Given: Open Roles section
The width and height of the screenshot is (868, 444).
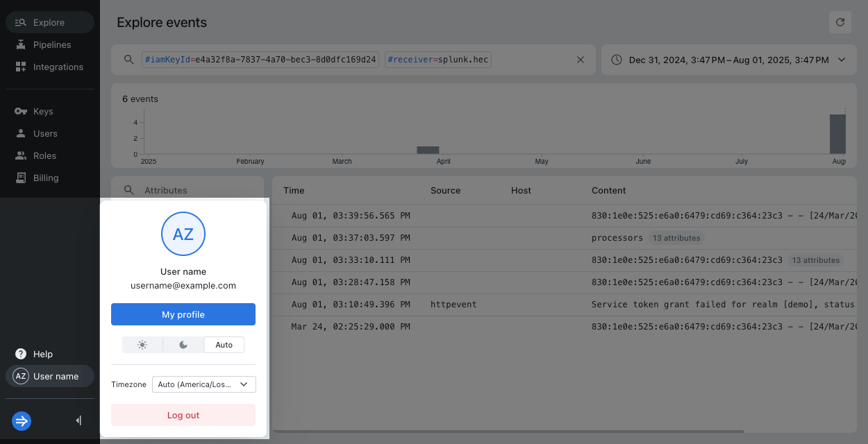Looking at the screenshot, I should click(x=50, y=155).
